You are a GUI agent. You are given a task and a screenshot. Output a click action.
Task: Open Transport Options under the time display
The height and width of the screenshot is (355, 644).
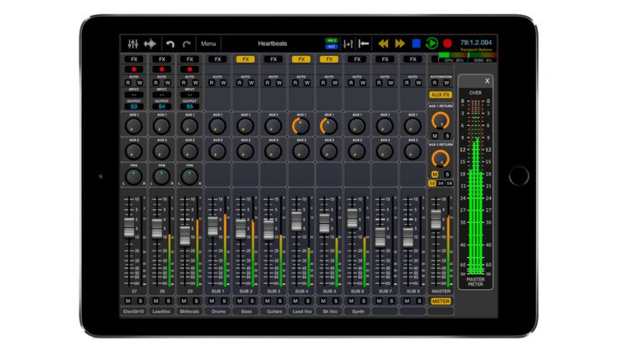pos(477,50)
